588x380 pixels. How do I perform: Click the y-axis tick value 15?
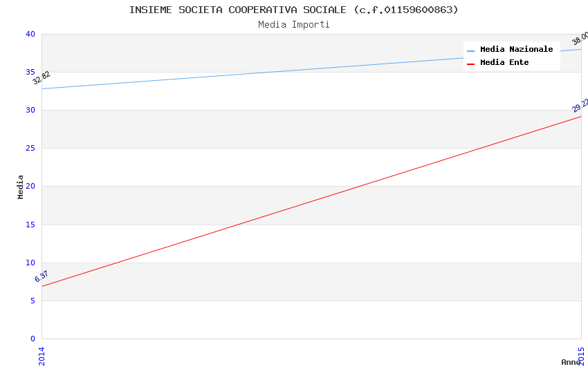[x=30, y=225]
